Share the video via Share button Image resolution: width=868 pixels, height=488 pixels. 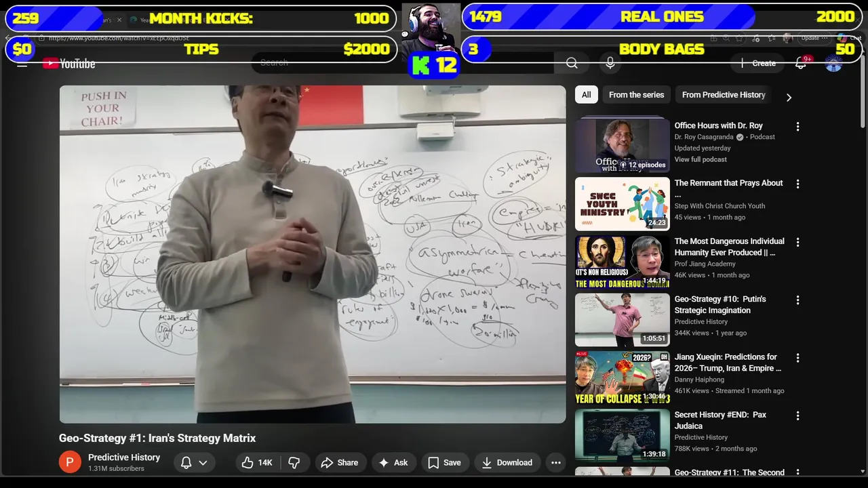[x=340, y=462]
